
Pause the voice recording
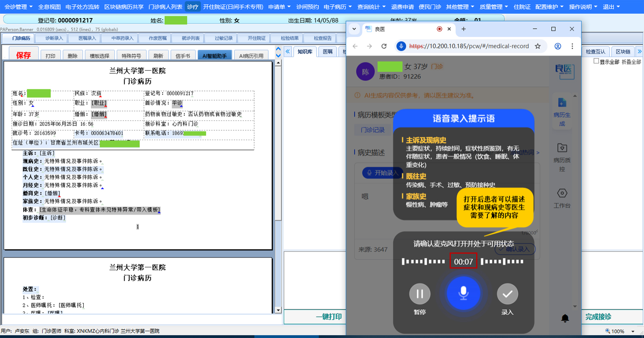pos(420,294)
